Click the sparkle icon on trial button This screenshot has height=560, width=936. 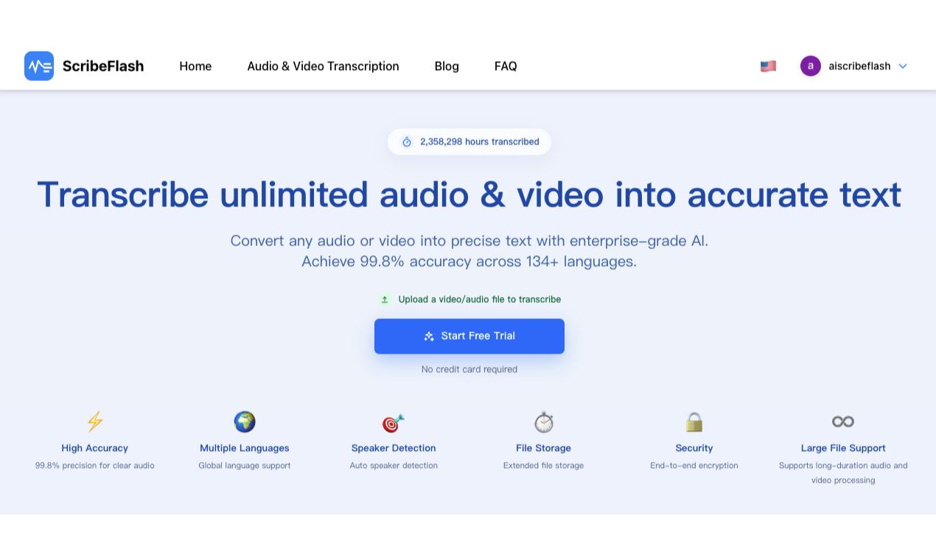click(429, 336)
